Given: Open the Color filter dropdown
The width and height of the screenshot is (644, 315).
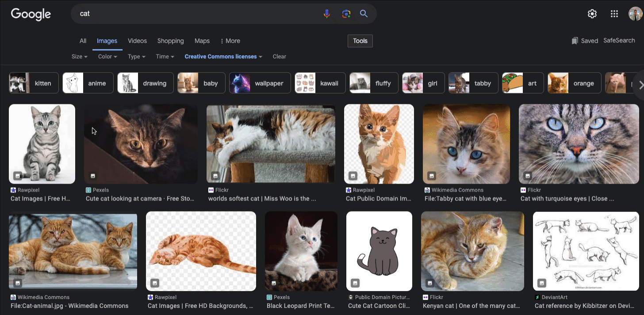Looking at the screenshot, I should pos(107,57).
